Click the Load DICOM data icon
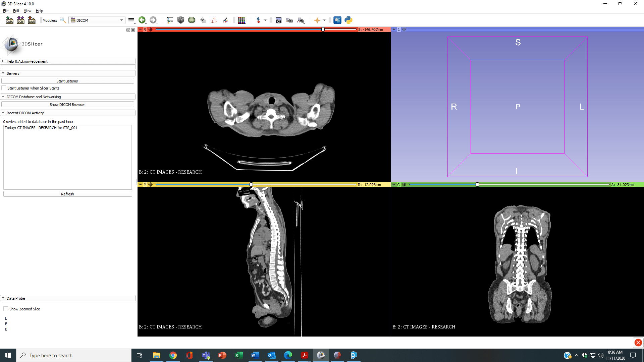Viewport: 644px width, 362px height. click(20, 20)
